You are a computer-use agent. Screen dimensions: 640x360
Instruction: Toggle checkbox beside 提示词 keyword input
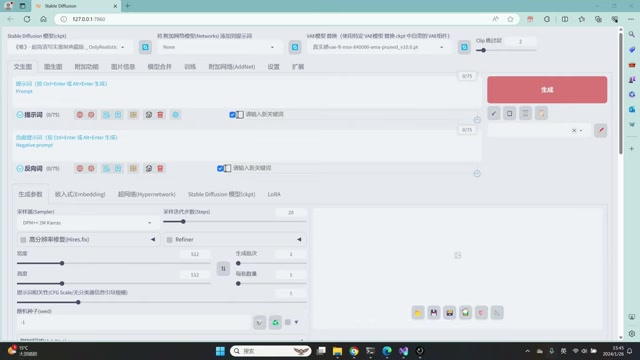click(x=232, y=115)
